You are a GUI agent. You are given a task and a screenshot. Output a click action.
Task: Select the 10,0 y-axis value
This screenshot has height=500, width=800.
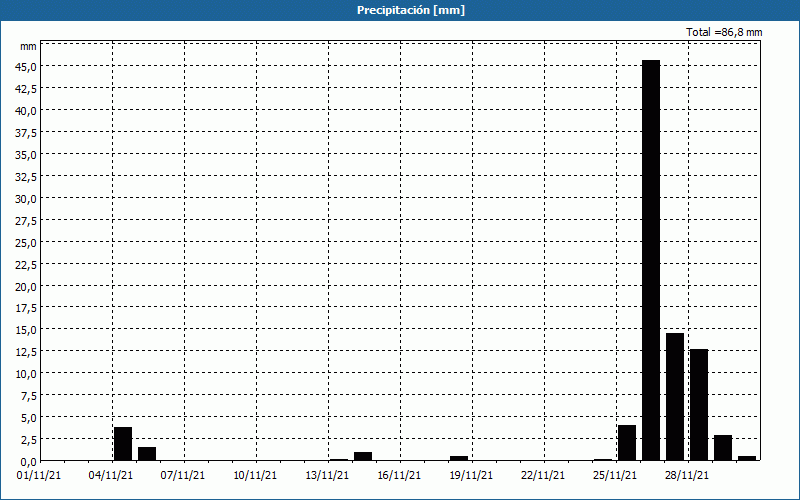(26, 373)
